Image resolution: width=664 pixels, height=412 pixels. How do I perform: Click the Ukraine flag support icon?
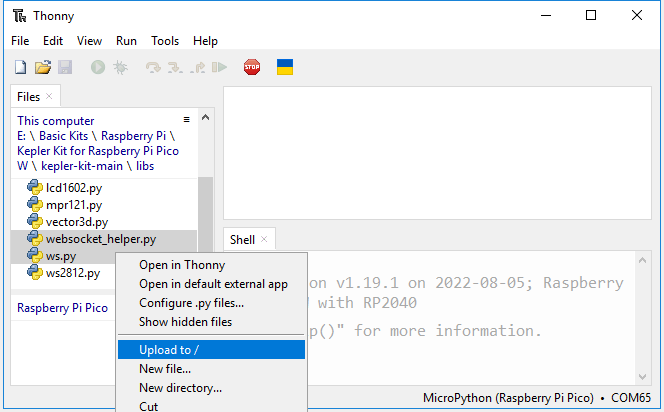[x=285, y=67]
